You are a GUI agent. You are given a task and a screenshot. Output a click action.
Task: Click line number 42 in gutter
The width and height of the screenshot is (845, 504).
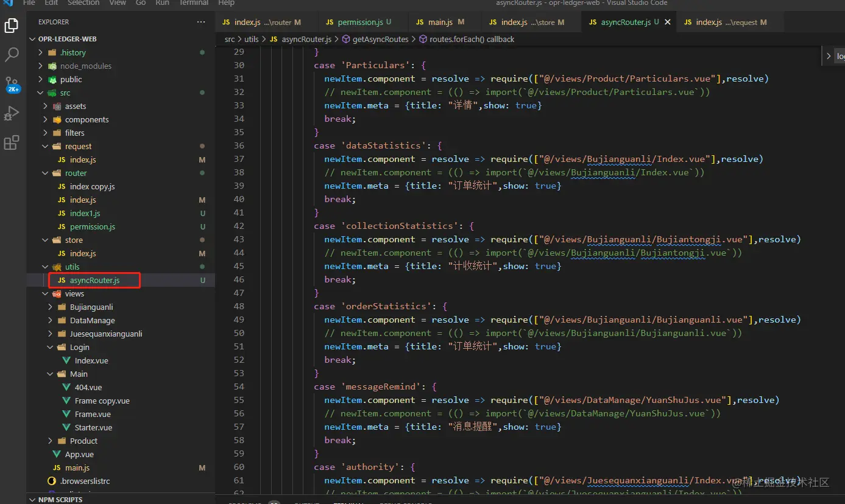(238, 226)
